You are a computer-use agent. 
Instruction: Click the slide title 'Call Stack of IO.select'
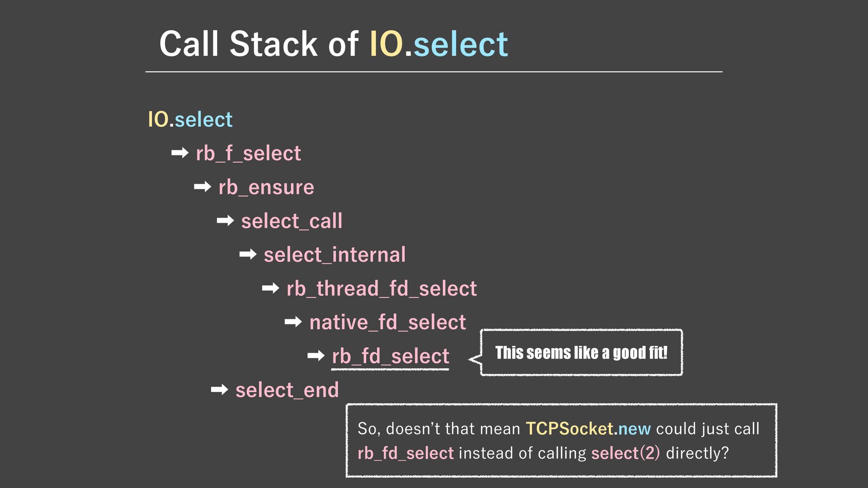333,44
